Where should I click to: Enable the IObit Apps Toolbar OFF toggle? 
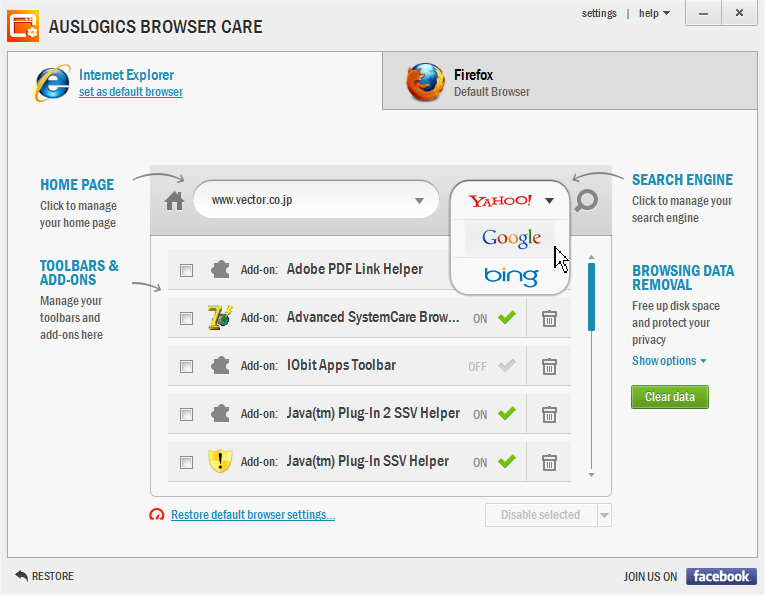click(493, 366)
